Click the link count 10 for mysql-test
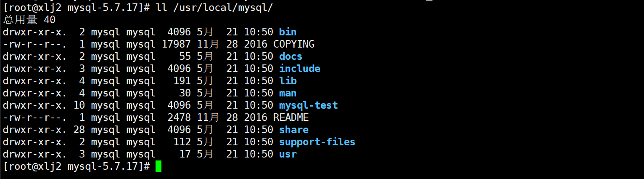Screen dimensions: 644x179 pos(79,105)
